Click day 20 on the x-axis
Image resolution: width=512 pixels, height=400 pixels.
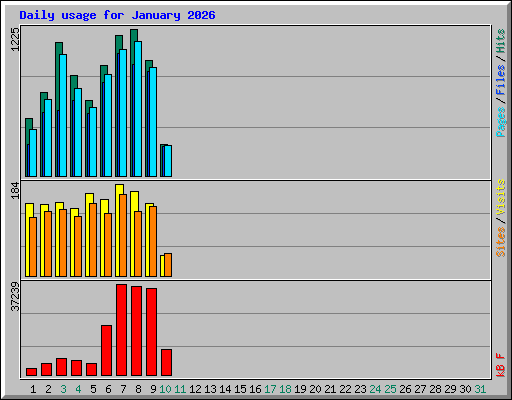[315, 389]
